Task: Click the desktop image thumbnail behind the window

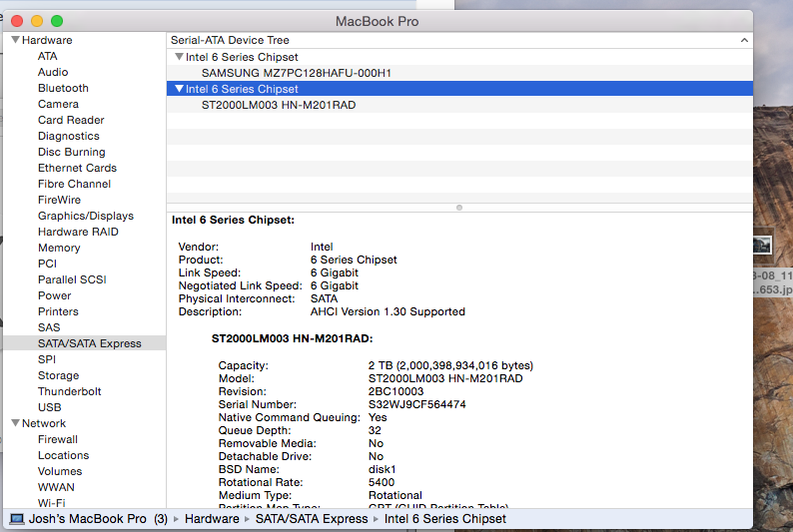Action: (762, 247)
